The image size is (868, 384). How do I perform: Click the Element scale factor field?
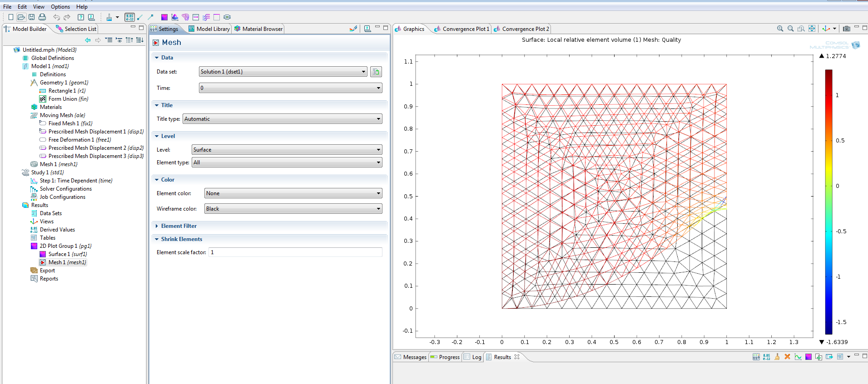point(295,252)
